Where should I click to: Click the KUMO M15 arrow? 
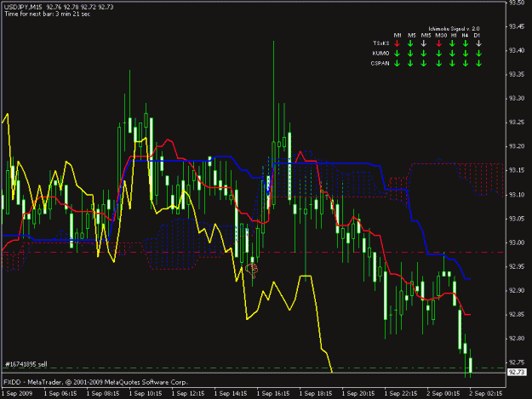tap(423, 54)
